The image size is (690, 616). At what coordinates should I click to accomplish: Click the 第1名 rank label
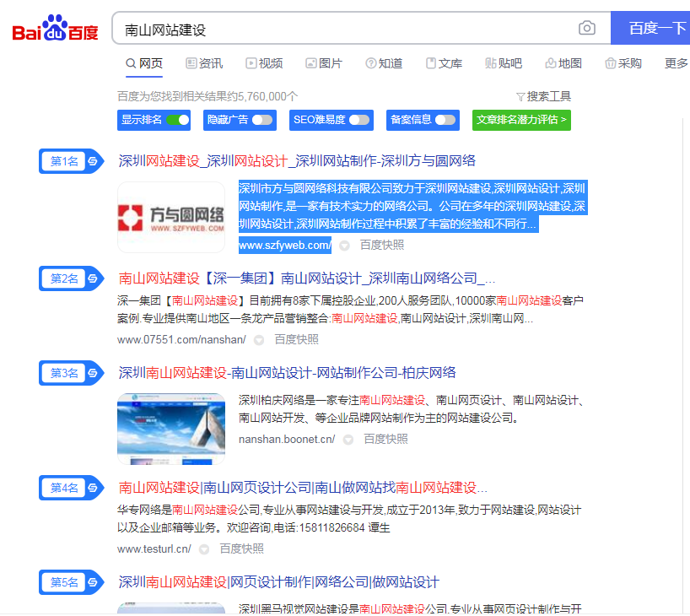(x=64, y=161)
